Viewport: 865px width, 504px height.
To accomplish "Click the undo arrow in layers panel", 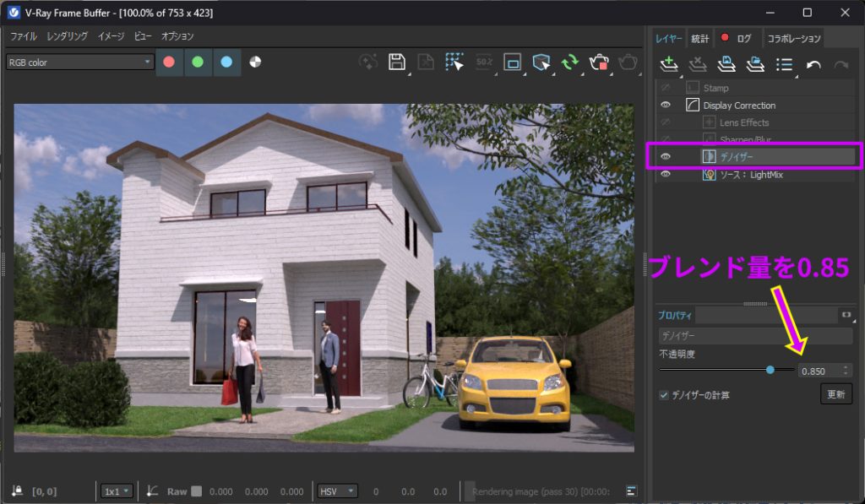I will (813, 64).
